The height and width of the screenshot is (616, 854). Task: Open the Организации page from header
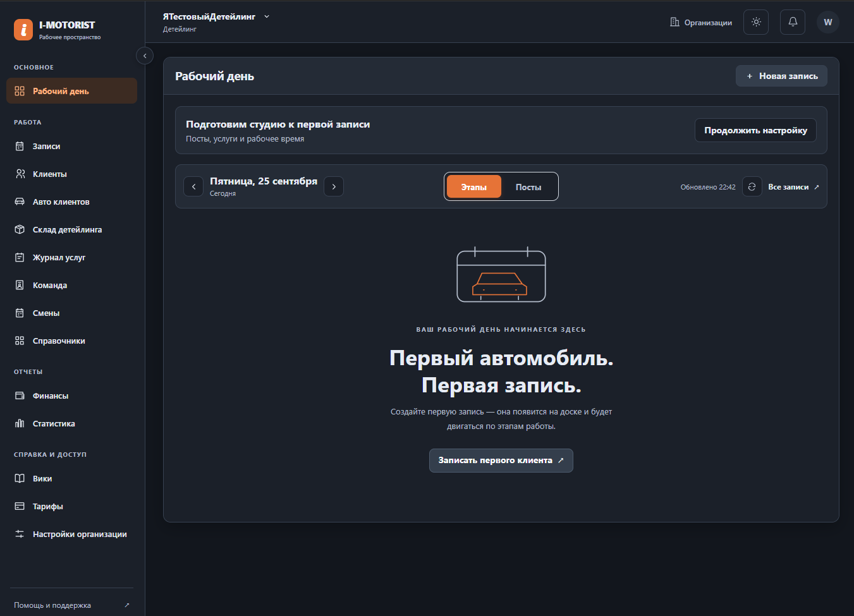coord(701,23)
